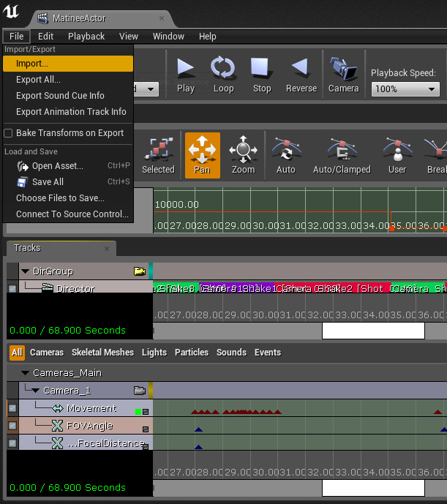Toggle the Movement track checkbox
447x504 pixels.
(x=12, y=408)
